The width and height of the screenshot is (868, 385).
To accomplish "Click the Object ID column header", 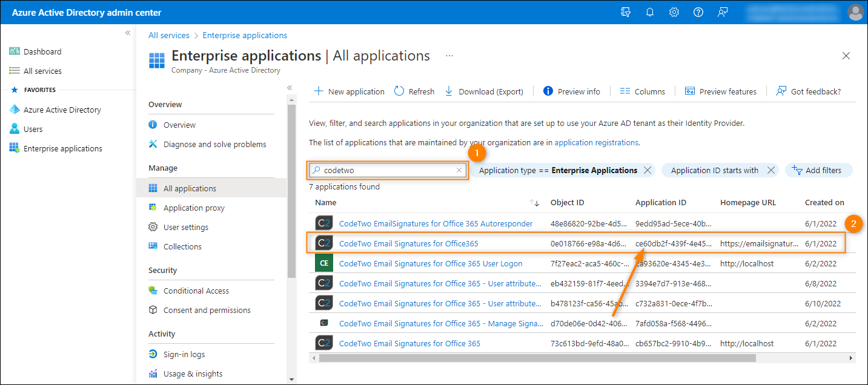I will 568,203.
